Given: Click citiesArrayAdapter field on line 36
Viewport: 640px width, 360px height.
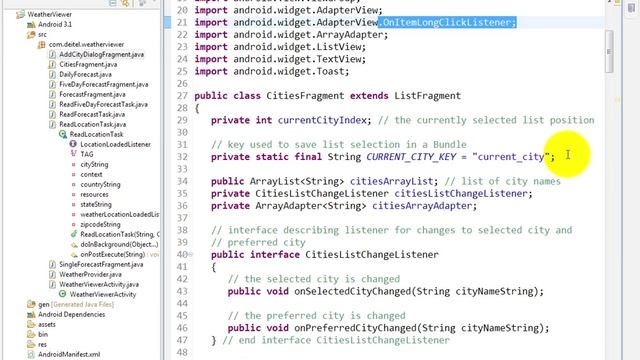Looking at the screenshot, I should click(422, 206).
